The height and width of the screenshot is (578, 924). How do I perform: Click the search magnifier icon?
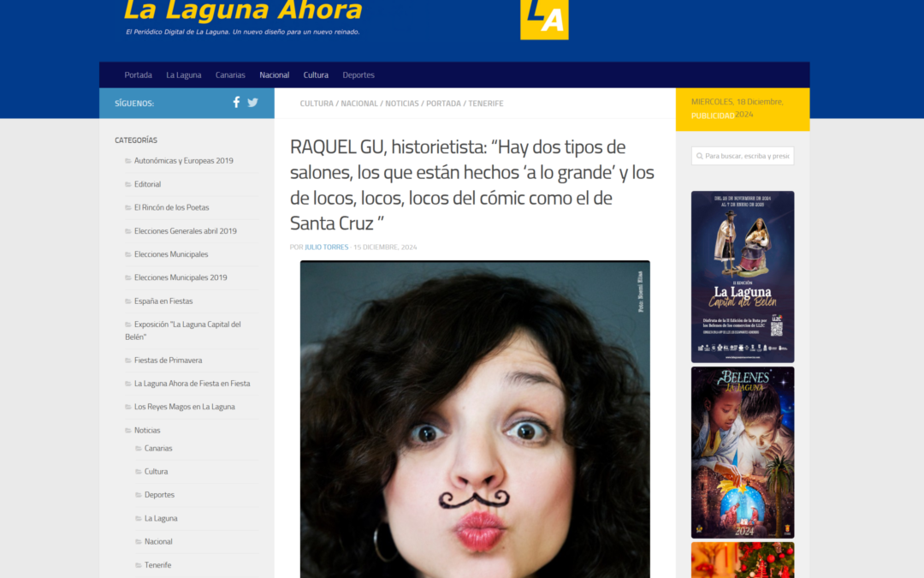tap(700, 157)
